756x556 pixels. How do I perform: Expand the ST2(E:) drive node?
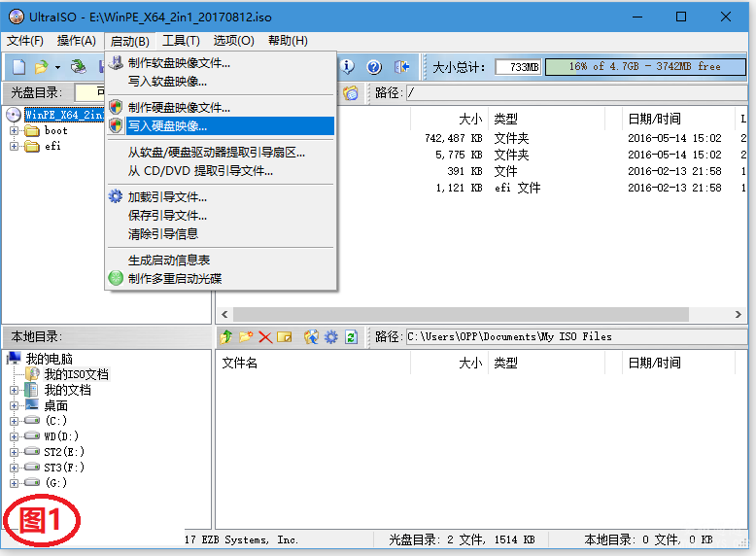click(14, 452)
